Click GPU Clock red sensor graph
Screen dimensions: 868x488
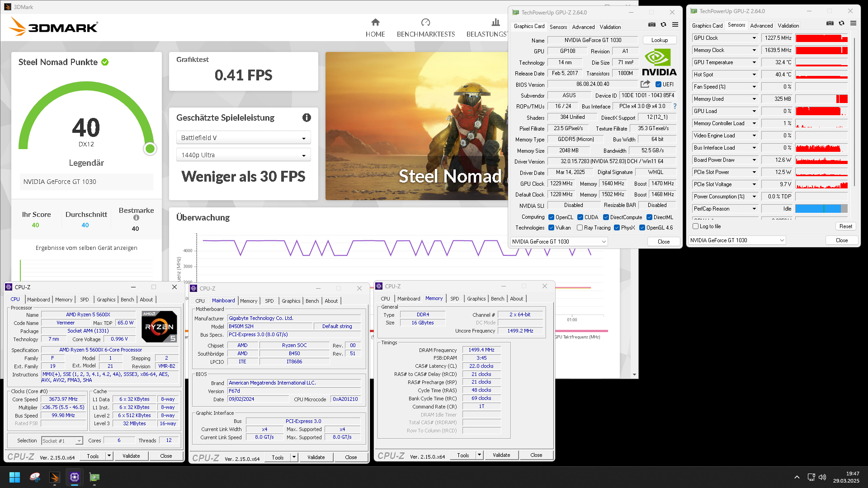(821, 38)
